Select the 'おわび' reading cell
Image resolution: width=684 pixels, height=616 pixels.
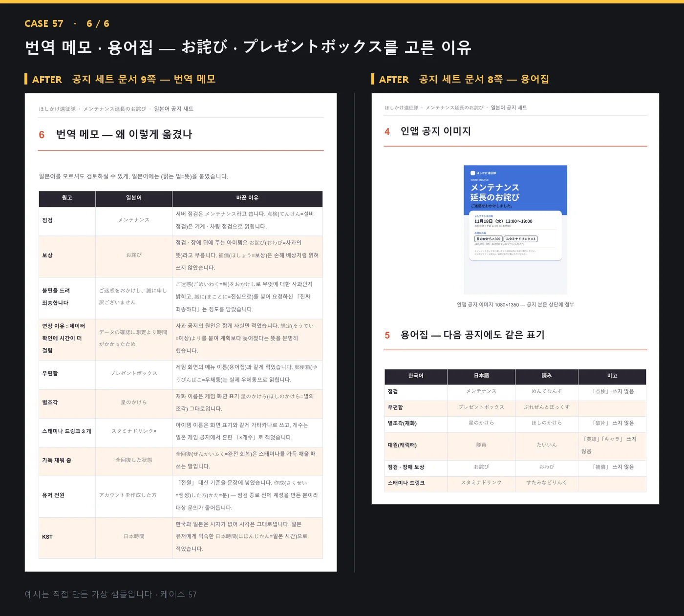coord(547,467)
